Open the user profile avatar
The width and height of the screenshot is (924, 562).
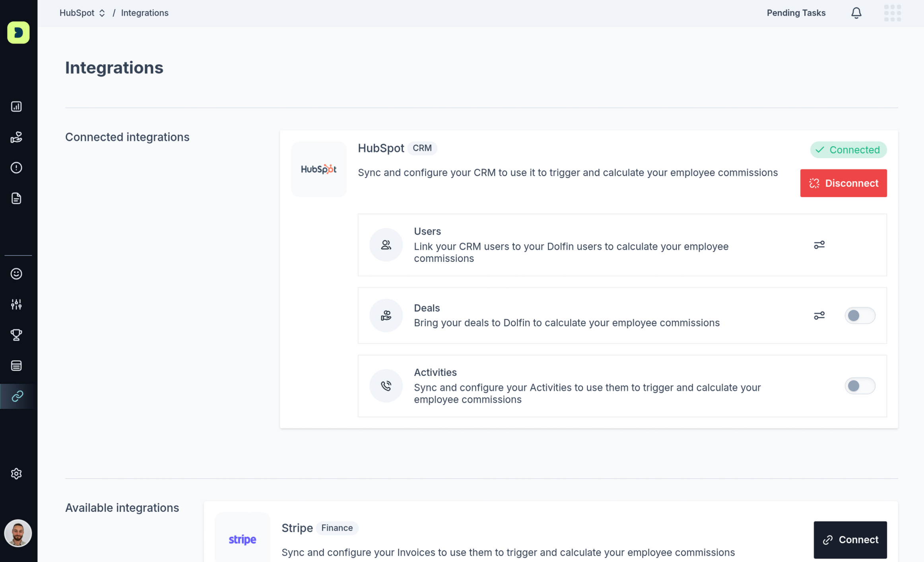18,533
